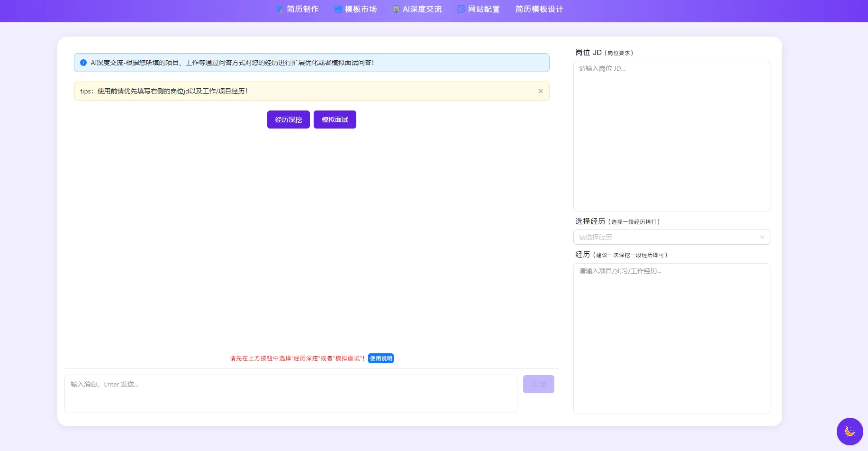This screenshot has width=868, height=451.
Task: Click the template icon next to 模板市场
Action: click(x=337, y=9)
